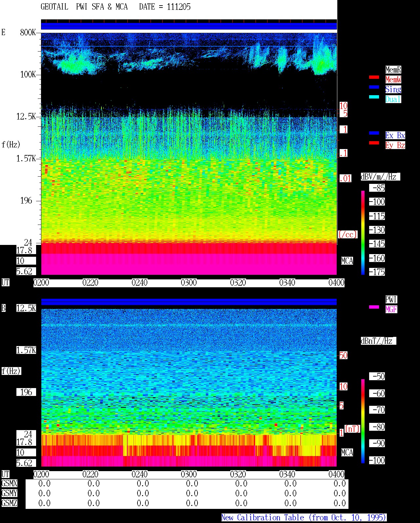Click the 0220 UT tick under the E panel

pyautogui.click(x=90, y=283)
